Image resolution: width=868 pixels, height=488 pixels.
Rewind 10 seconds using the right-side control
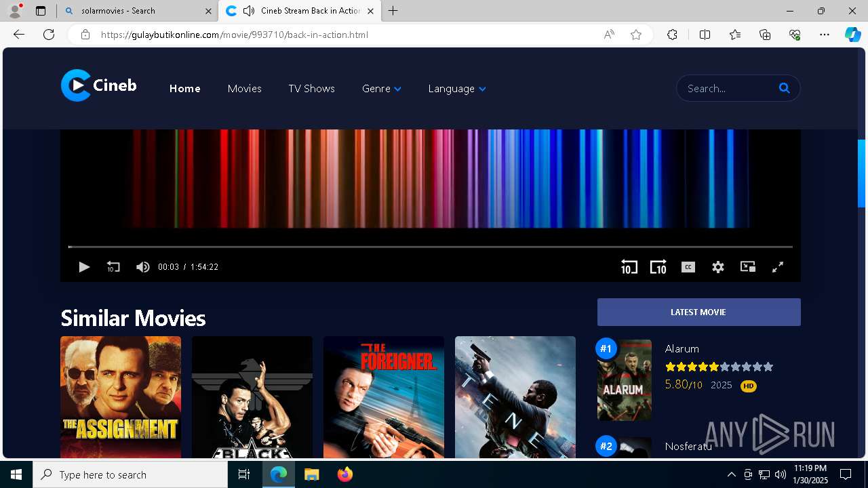[629, 267]
